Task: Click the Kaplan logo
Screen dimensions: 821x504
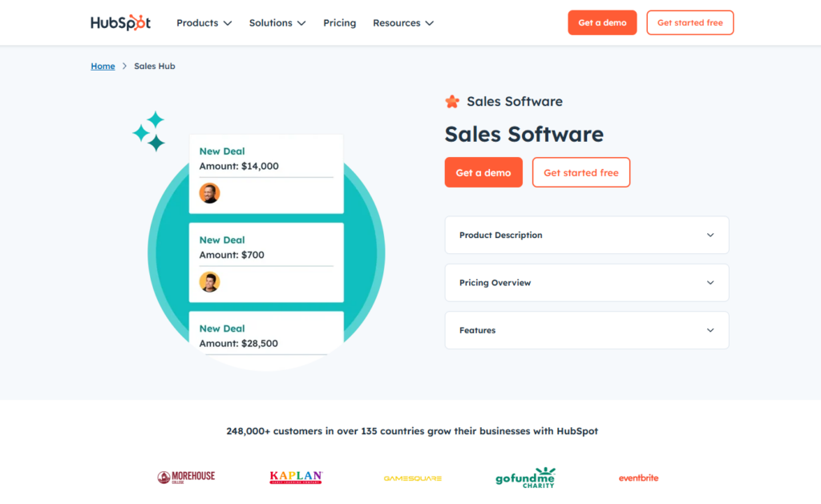Action: click(296, 478)
